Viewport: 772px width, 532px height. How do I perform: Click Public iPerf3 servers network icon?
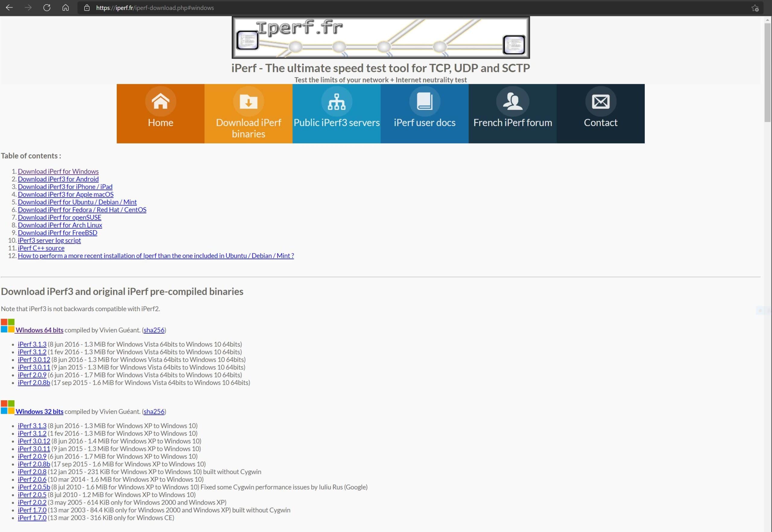(337, 101)
